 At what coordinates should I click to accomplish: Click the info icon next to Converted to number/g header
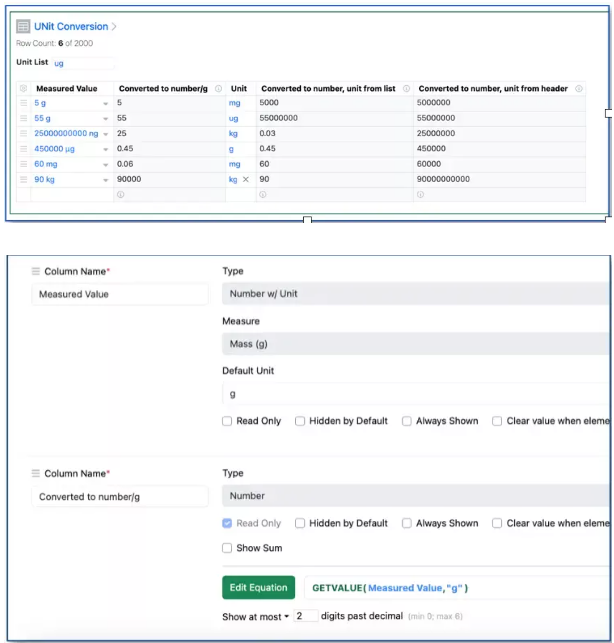pos(219,89)
